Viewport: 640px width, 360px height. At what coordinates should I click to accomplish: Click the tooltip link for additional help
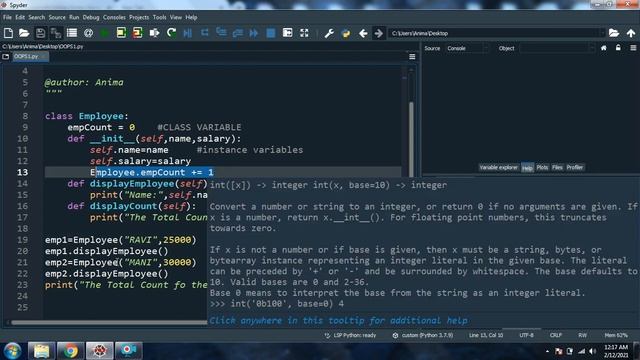(x=338, y=320)
